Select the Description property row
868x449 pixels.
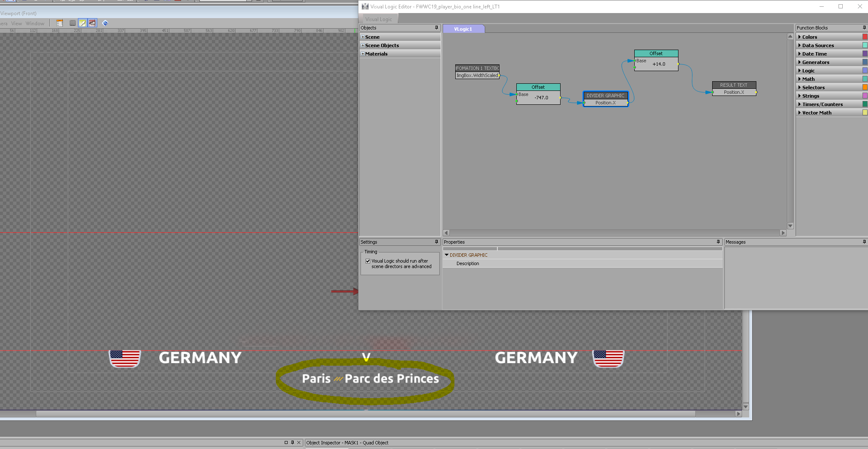tap(582, 263)
